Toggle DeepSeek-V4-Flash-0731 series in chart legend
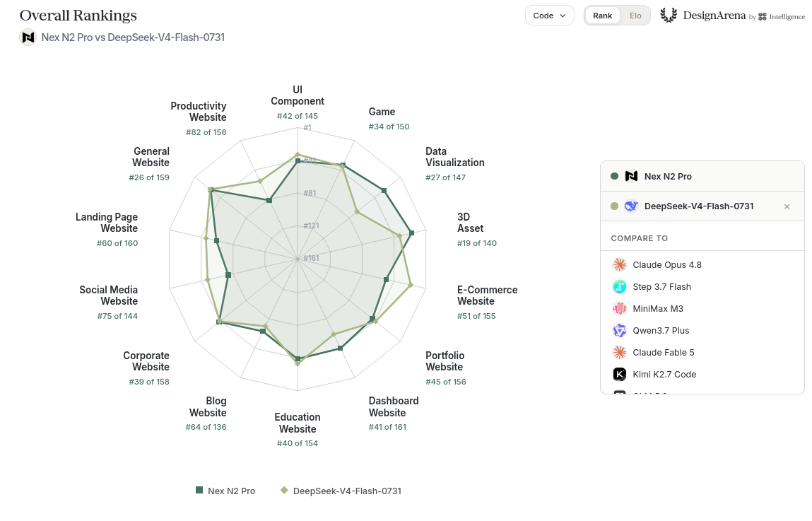812x521 pixels. click(x=341, y=491)
